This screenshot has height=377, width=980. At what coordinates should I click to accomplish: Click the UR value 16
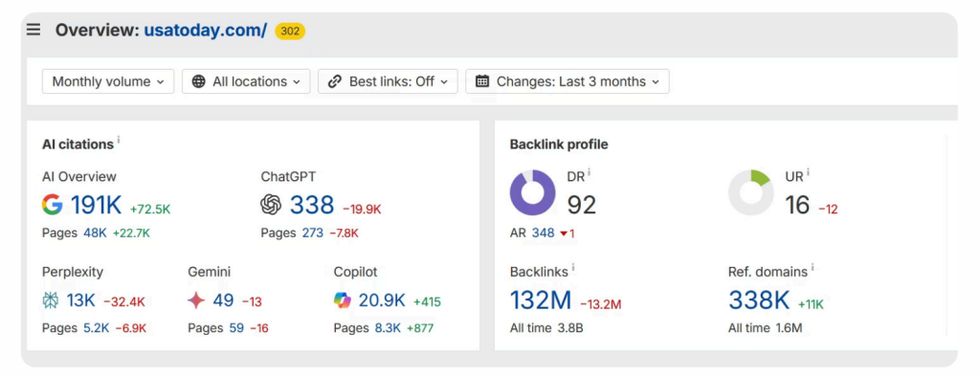(x=797, y=205)
